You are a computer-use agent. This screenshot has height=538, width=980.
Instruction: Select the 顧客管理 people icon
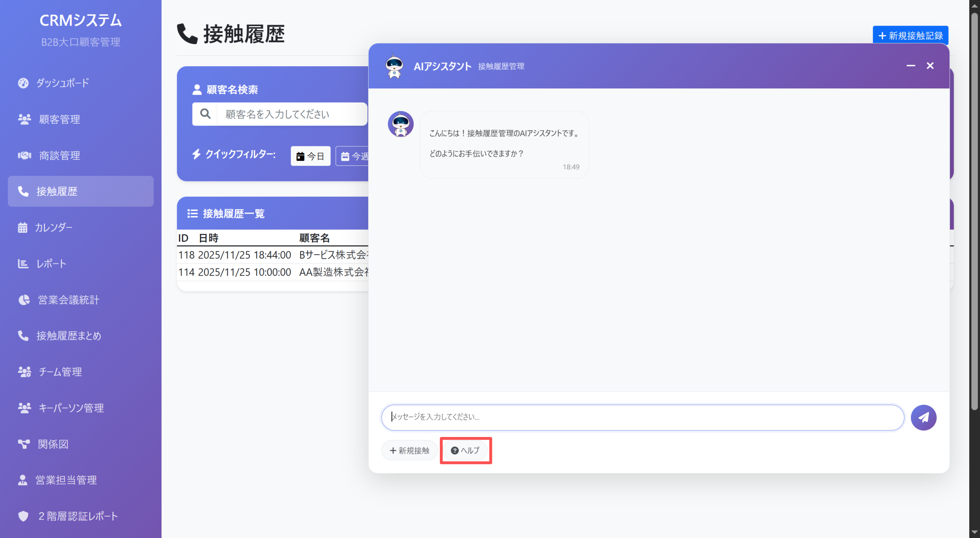[24, 119]
